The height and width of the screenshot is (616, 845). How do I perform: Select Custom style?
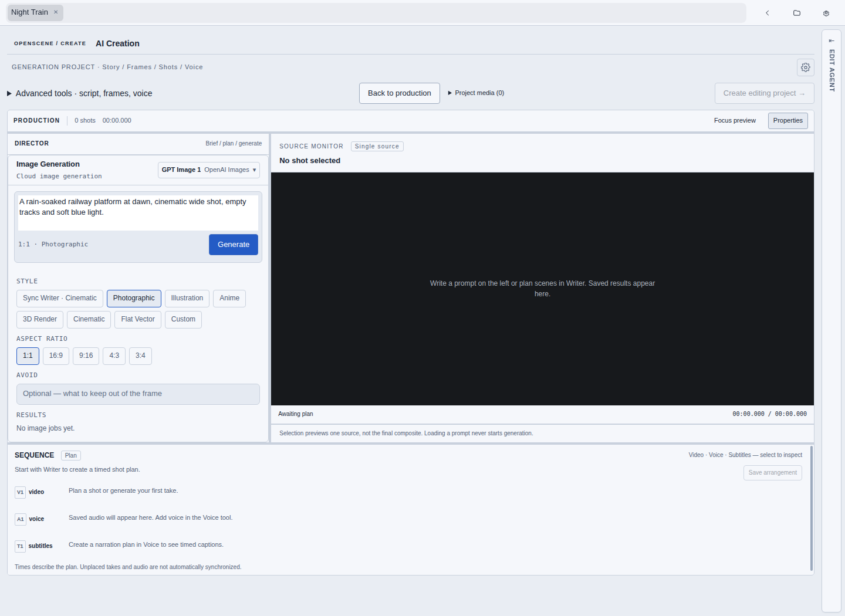183,320
